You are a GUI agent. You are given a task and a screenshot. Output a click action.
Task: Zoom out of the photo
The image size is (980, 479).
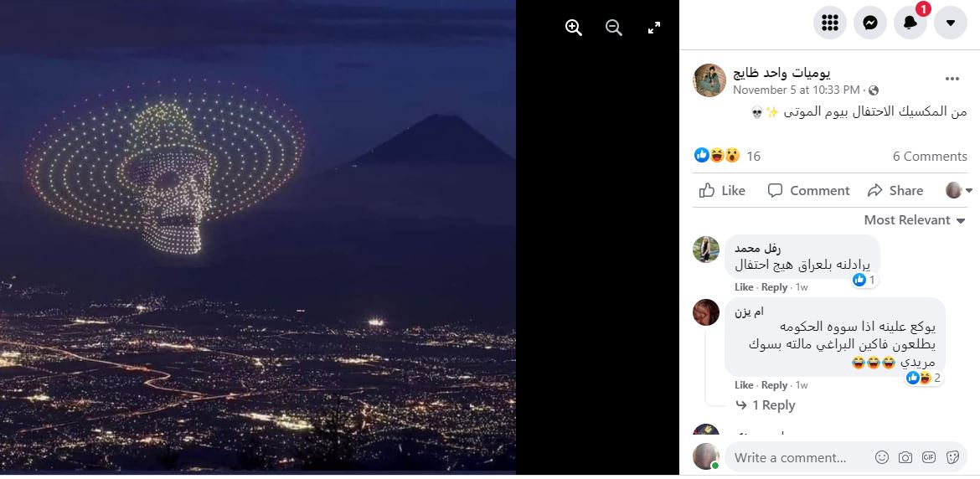click(614, 28)
